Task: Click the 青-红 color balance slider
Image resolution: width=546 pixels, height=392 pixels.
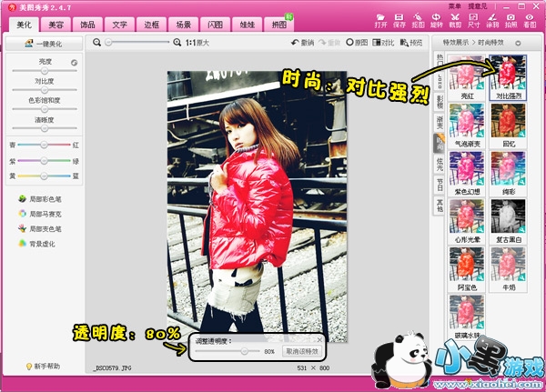Action: [x=44, y=145]
